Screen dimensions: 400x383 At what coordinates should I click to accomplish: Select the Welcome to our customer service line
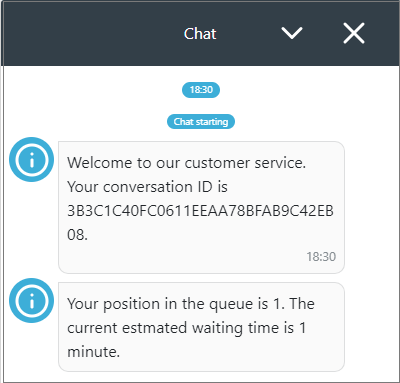click(186, 163)
